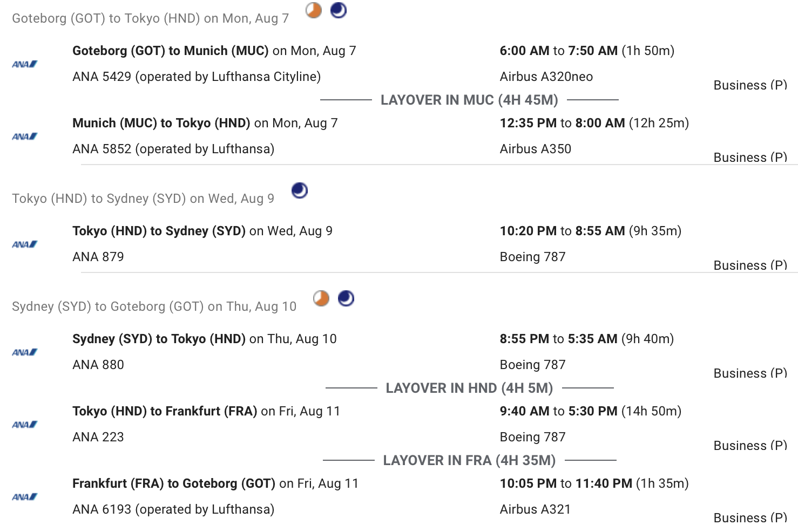798x532 pixels.
Task: Click the moon icon next to Tokyo to Sydney header
Action: click(300, 190)
